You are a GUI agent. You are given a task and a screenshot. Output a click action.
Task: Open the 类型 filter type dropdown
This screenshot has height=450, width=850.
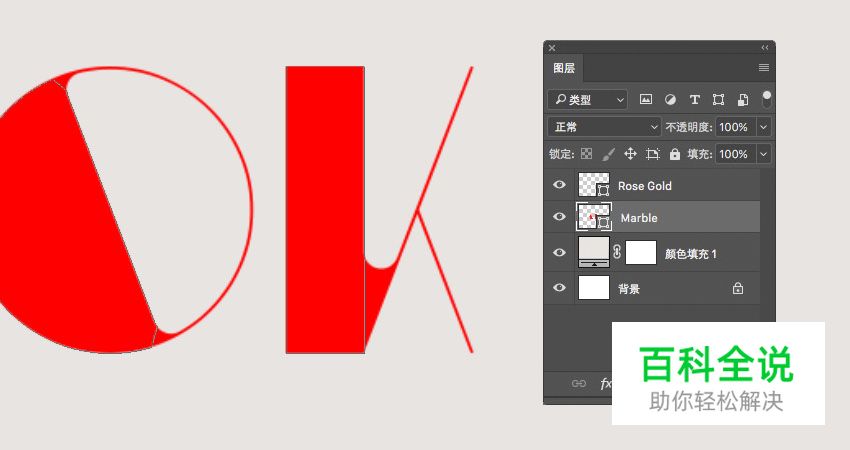click(x=588, y=100)
